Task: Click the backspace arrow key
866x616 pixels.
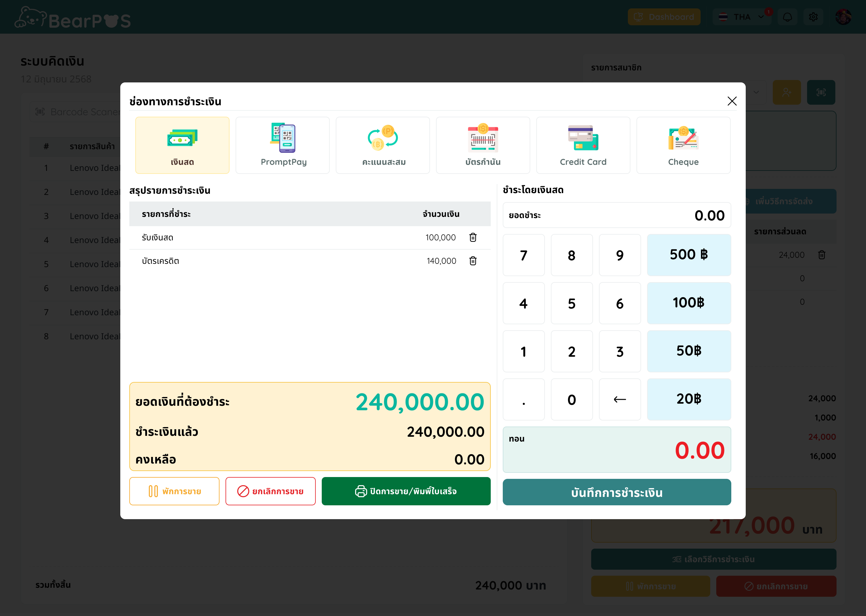Action: [620, 399]
